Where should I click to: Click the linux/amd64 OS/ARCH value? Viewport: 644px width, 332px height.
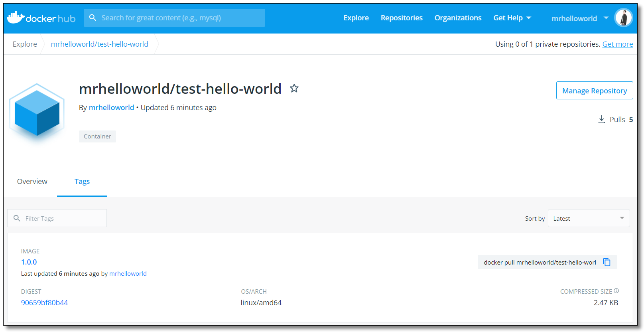[261, 303]
